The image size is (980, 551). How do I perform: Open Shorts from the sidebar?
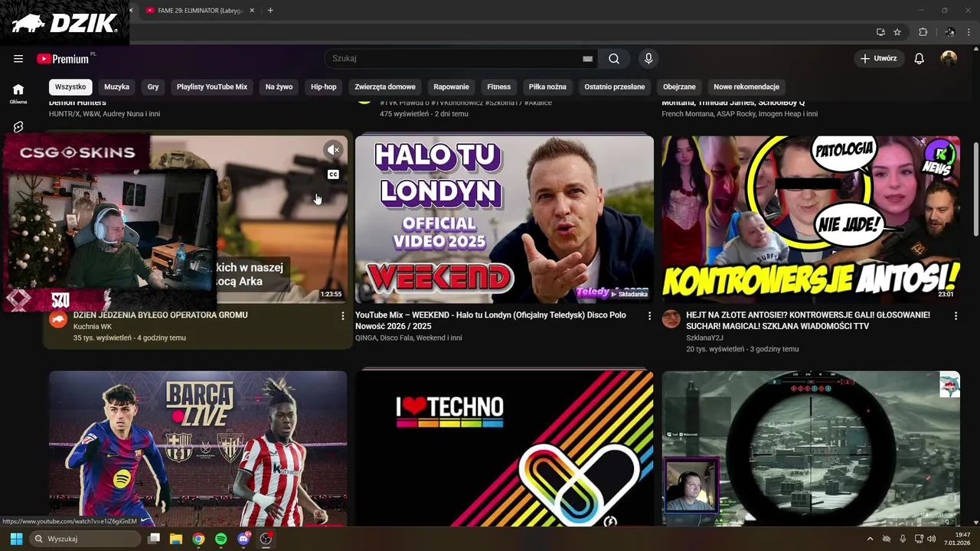(x=18, y=127)
